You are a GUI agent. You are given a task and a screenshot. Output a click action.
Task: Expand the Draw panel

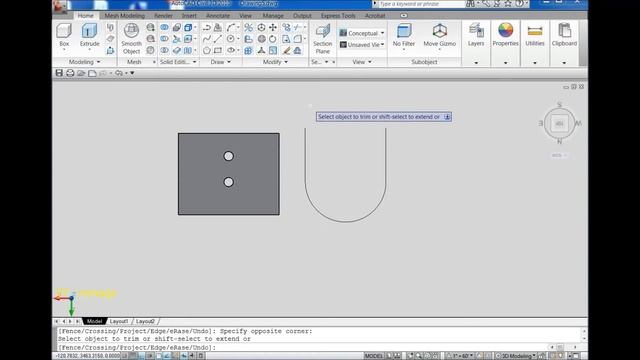click(x=221, y=62)
